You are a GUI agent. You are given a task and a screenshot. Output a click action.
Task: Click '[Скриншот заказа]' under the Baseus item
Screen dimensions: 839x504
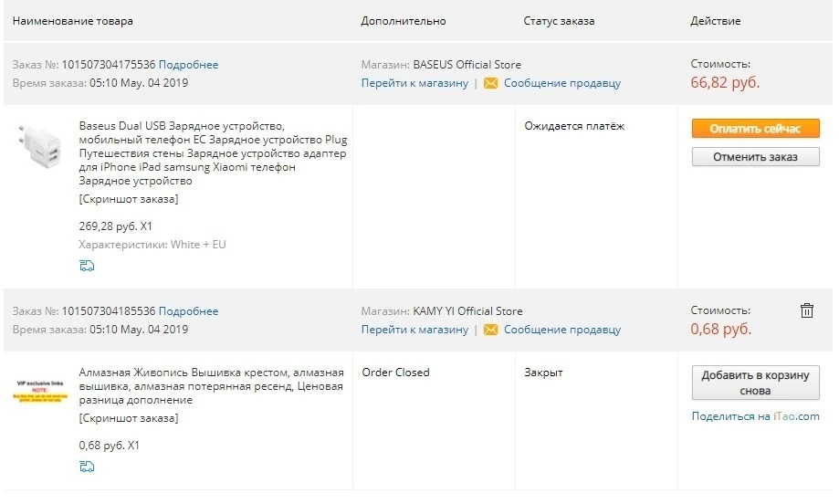click(x=129, y=199)
